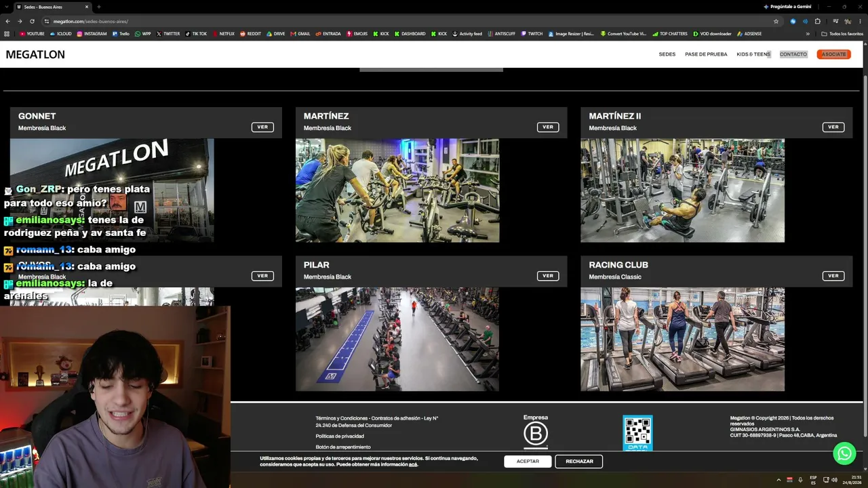Click the orange ASOCIATE button
Screen dimensions: 868x488
(833, 54)
